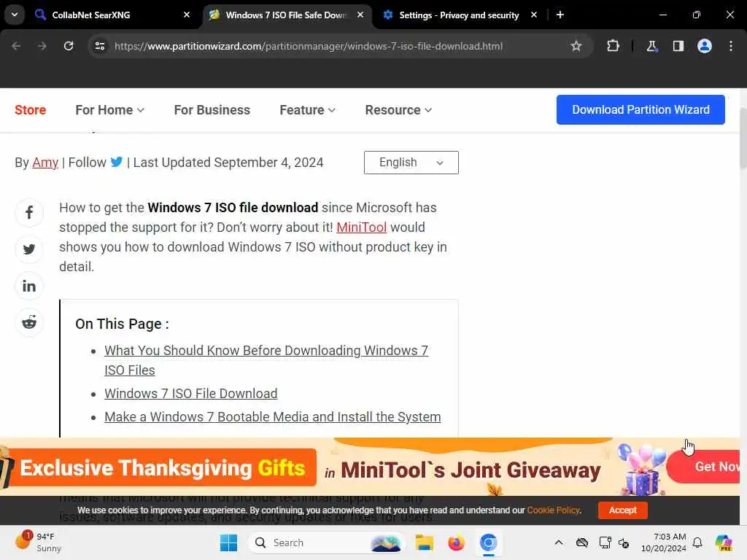Switch to CollabNet SearXNG tab

(112, 15)
